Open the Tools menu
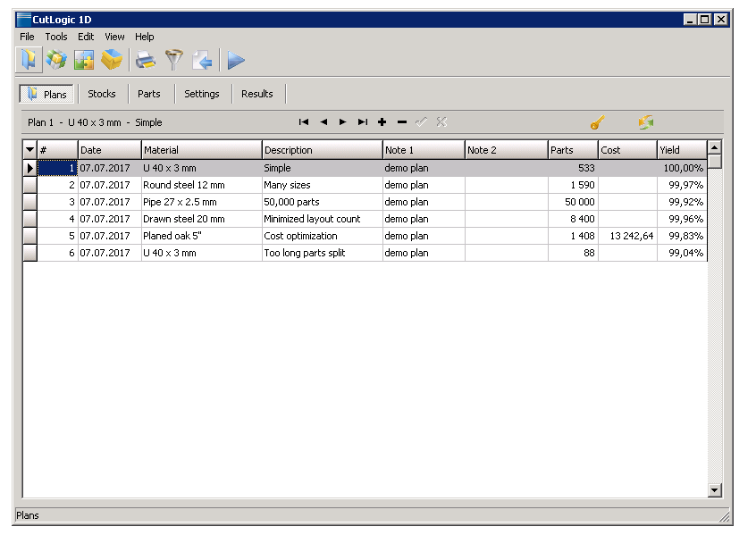This screenshot has height=535, width=756. point(56,37)
